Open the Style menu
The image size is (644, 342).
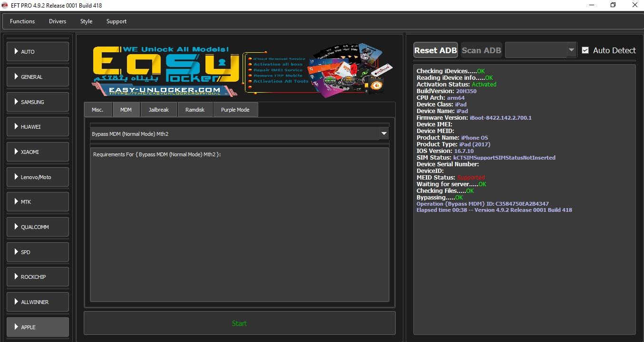coord(86,21)
